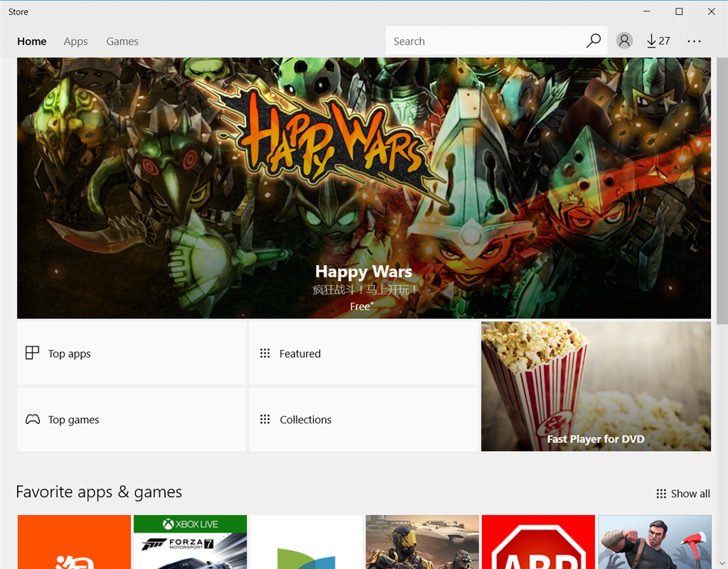Screen dimensions: 728x569
Task: Click the scrollbar down arrow
Action: point(722,563)
